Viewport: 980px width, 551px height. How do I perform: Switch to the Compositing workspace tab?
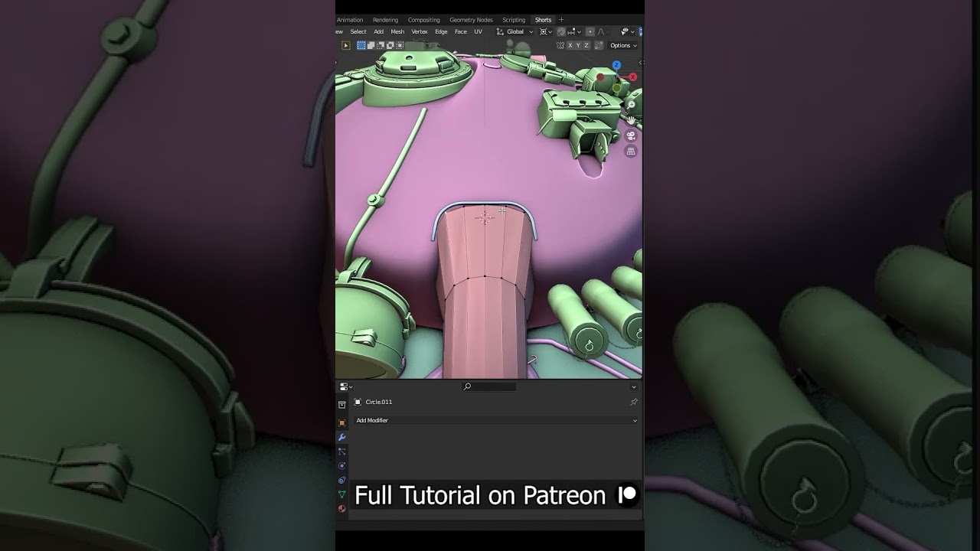(x=423, y=20)
